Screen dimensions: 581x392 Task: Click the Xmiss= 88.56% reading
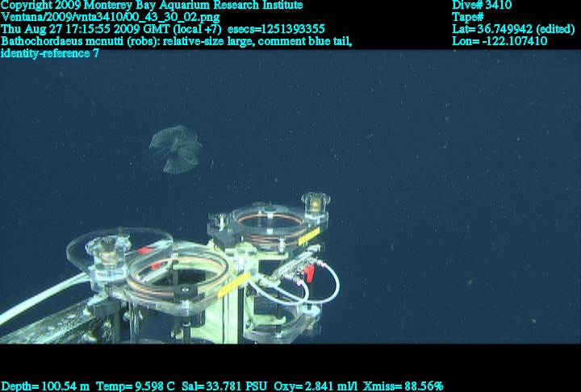403,386
